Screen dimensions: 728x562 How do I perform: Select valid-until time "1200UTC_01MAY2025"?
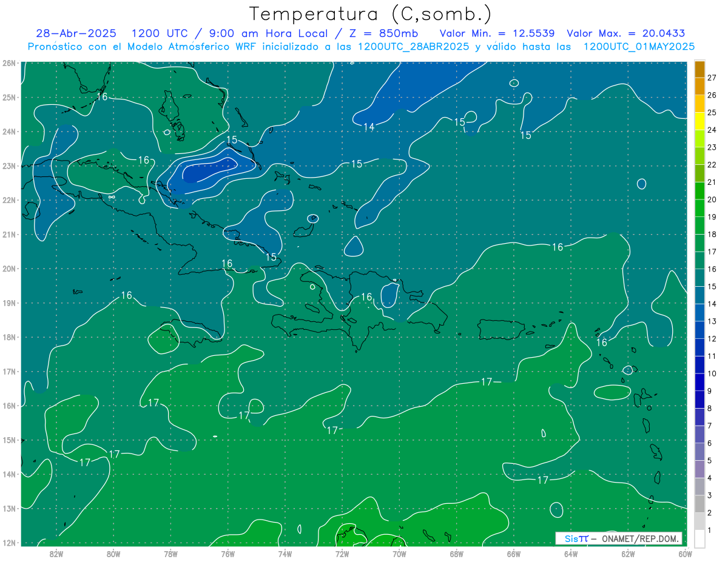click(x=639, y=47)
